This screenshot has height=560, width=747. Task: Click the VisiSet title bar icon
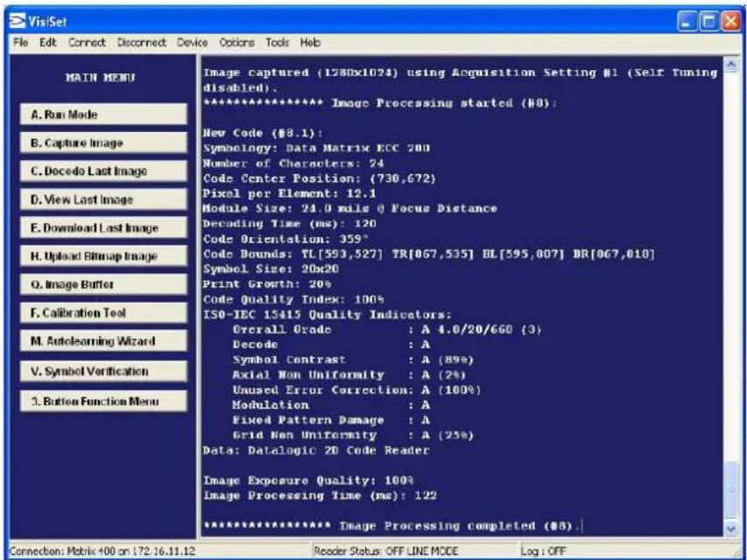[x=18, y=21]
